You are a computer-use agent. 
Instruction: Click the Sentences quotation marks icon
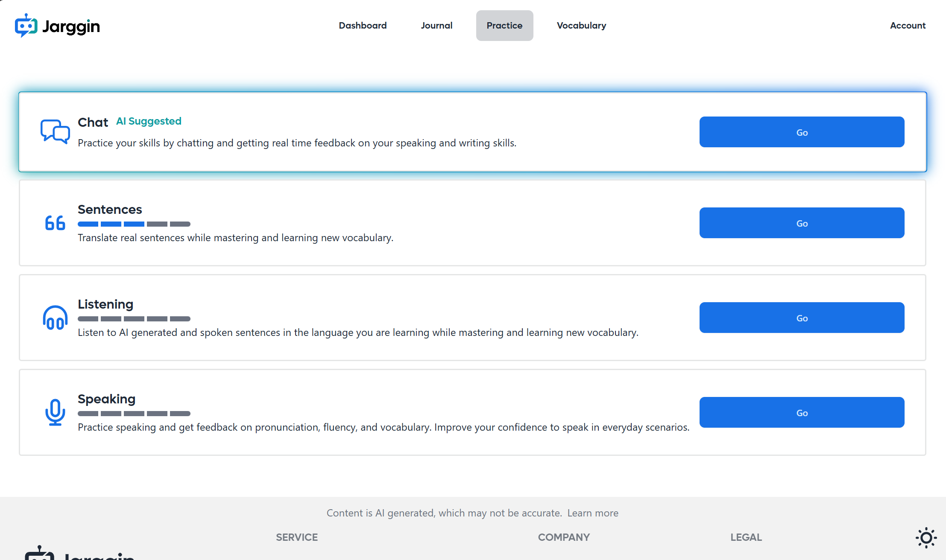coord(55,223)
